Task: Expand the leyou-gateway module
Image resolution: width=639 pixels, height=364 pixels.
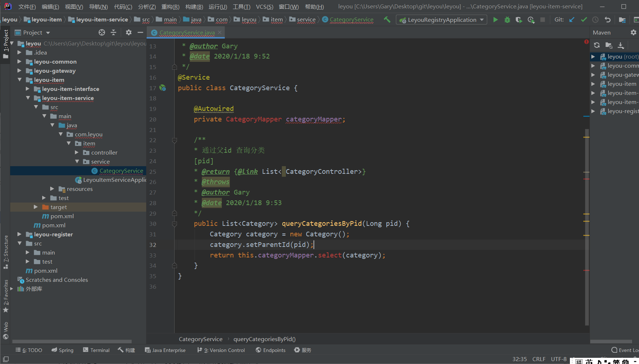Action: [x=20, y=71]
